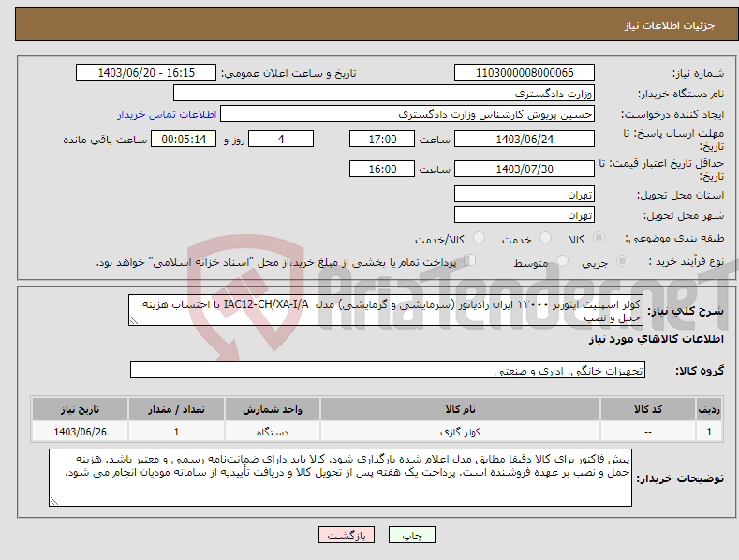Image resolution: width=739 pixels, height=560 pixels.
Task: Click the buyer name field وزارت دادگستری
Action: coord(384,93)
